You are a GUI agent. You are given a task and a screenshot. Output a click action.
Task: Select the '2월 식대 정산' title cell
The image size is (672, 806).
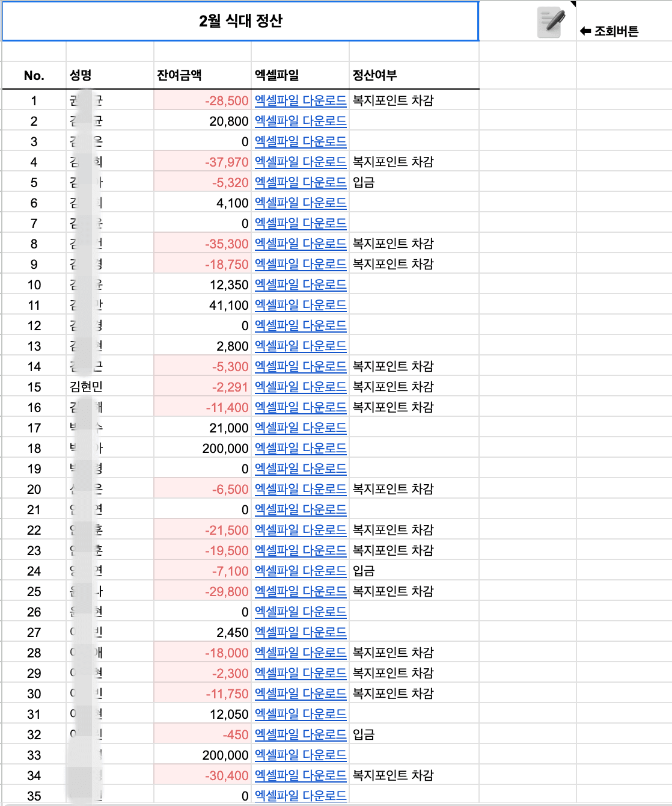(x=240, y=22)
